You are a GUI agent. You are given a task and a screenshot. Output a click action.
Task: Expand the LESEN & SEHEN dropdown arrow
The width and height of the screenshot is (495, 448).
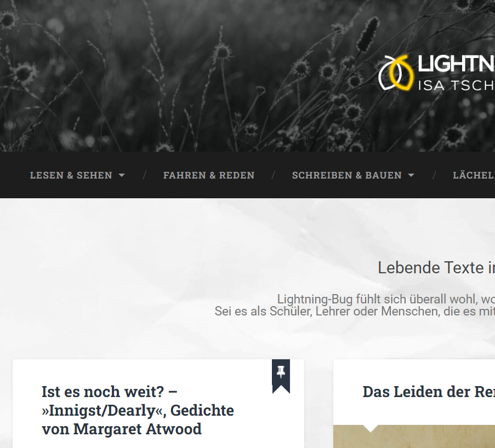click(122, 175)
